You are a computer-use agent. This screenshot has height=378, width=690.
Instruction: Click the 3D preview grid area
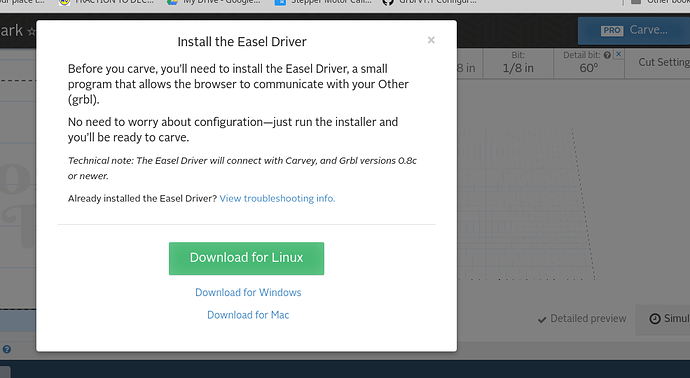(526, 203)
